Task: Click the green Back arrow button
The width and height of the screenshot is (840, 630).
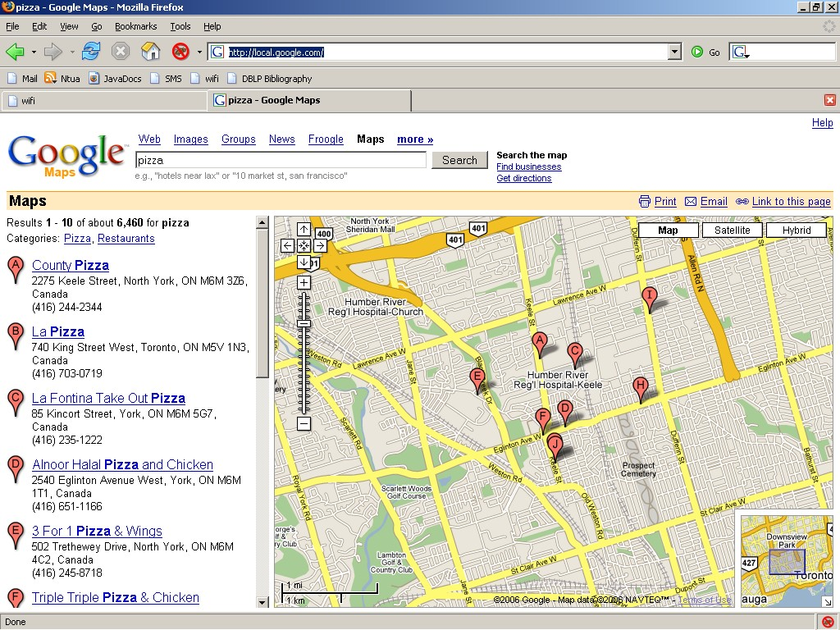Action: click(15, 52)
